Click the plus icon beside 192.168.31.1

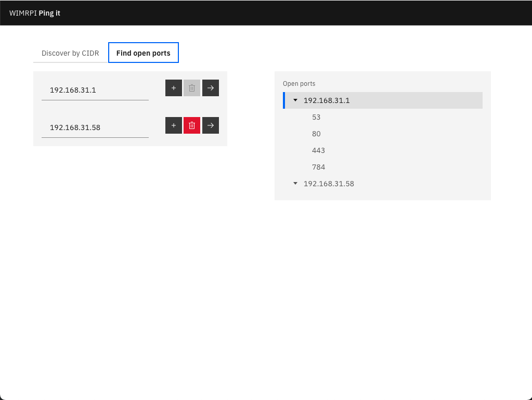tap(173, 88)
